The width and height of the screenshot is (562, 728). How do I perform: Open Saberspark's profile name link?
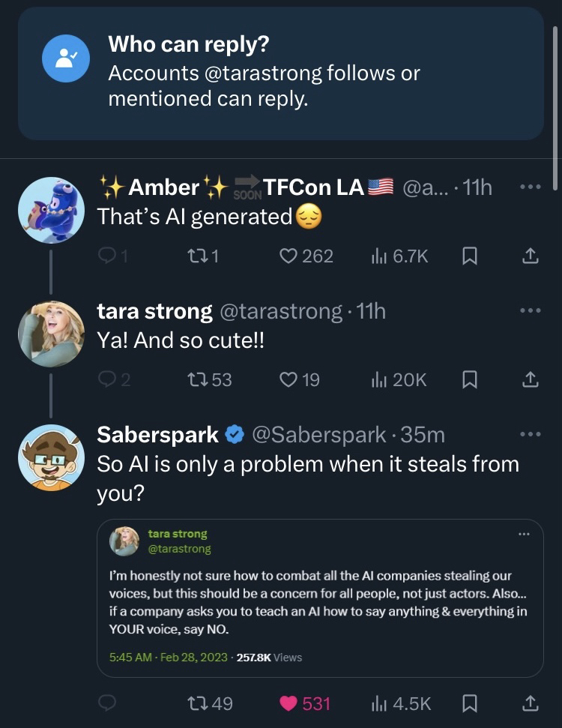click(158, 434)
